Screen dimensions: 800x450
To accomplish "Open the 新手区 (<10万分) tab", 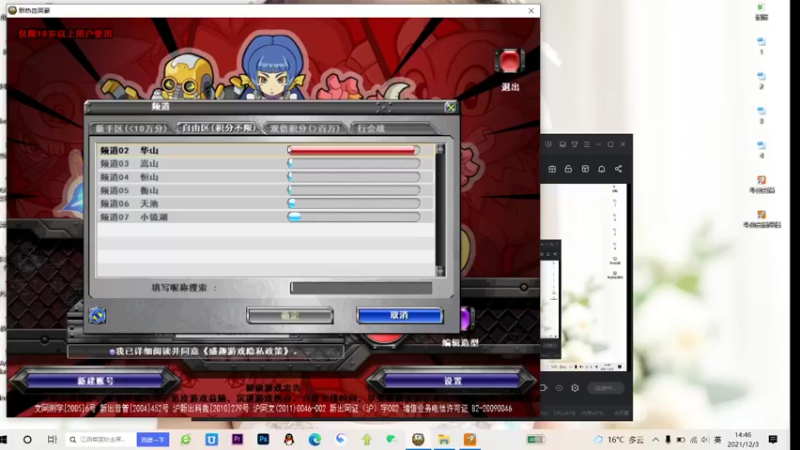I will 131,129.
